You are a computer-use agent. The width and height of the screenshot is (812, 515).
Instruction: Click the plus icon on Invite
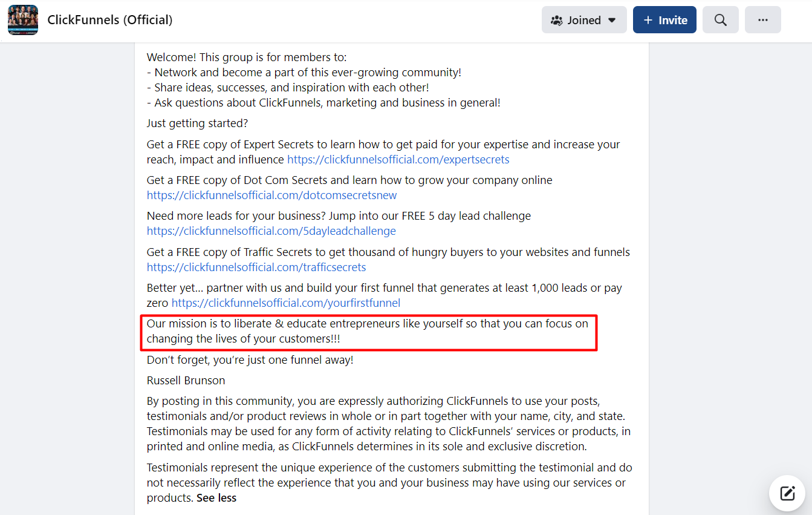[648, 20]
